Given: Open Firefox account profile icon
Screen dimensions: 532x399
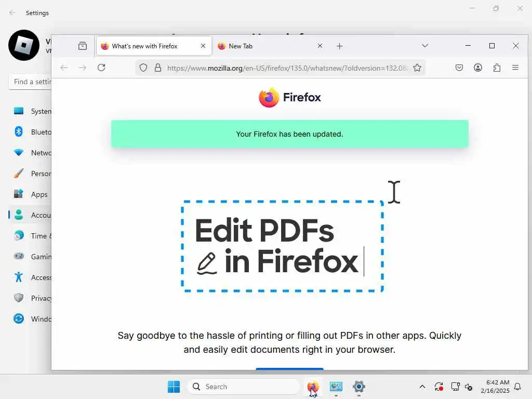Looking at the screenshot, I should pyautogui.click(x=478, y=68).
